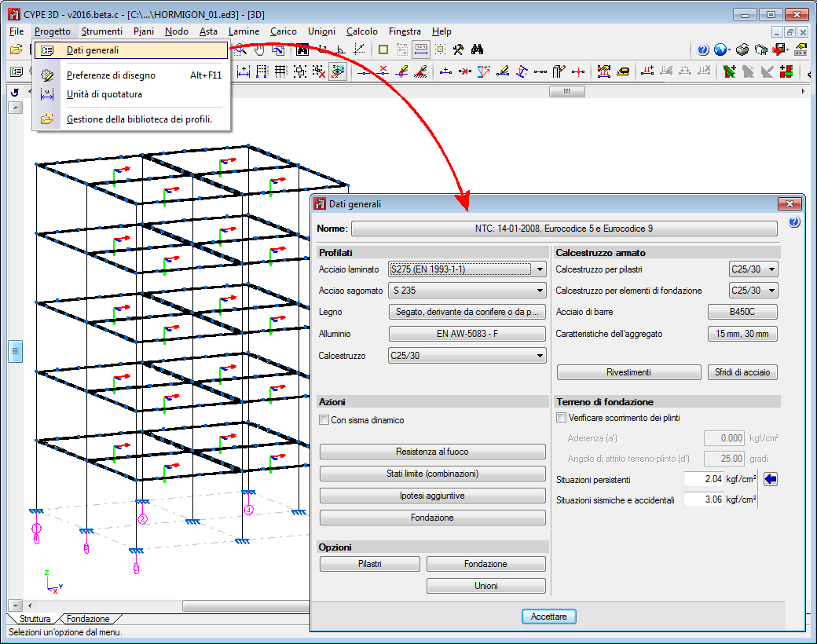Click the blue left arrow beside Situazioni persistenti
This screenshot has width=817, height=644.
point(771,479)
